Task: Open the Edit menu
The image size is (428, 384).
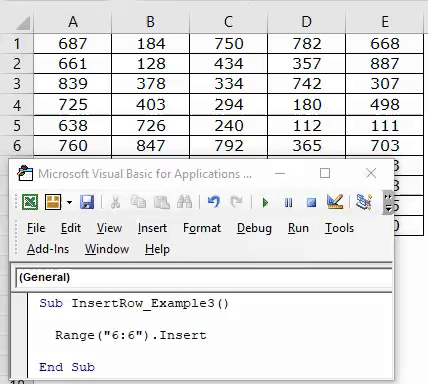Action: (71, 228)
